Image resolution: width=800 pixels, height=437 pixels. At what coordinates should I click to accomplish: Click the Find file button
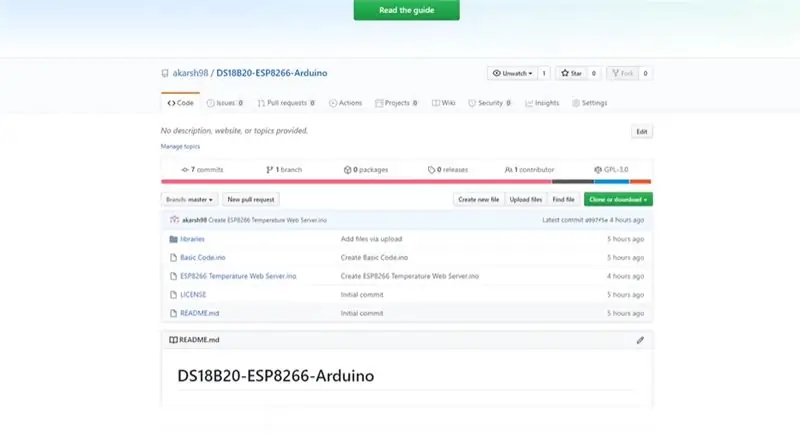tap(563, 199)
